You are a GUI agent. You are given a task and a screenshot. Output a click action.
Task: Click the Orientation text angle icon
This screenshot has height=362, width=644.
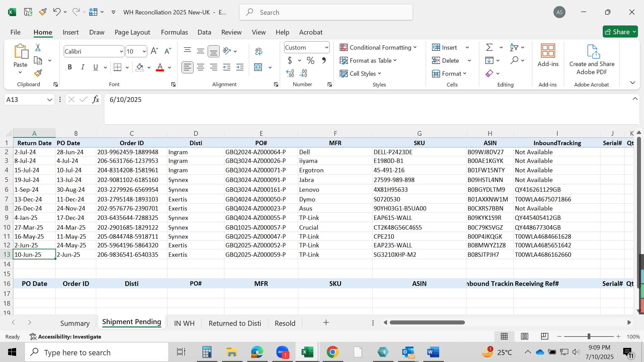227,51
